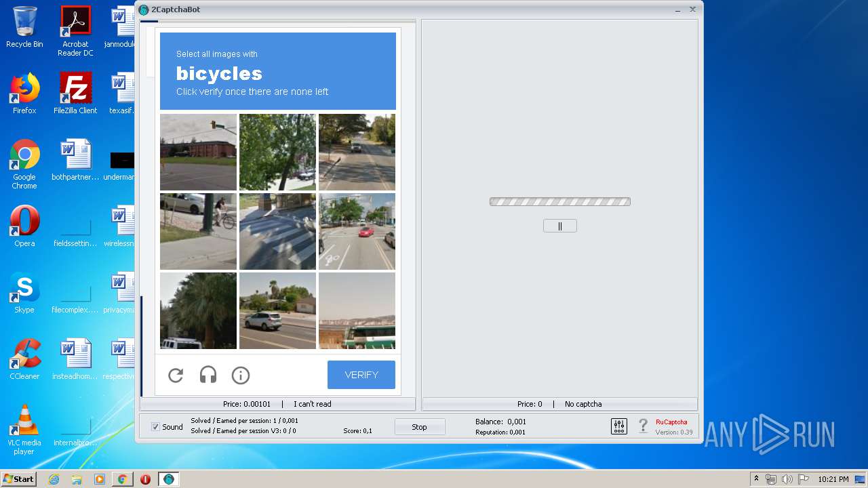Select tile with car on tree-lined road
868x488 pixels.
coord(357,152)
